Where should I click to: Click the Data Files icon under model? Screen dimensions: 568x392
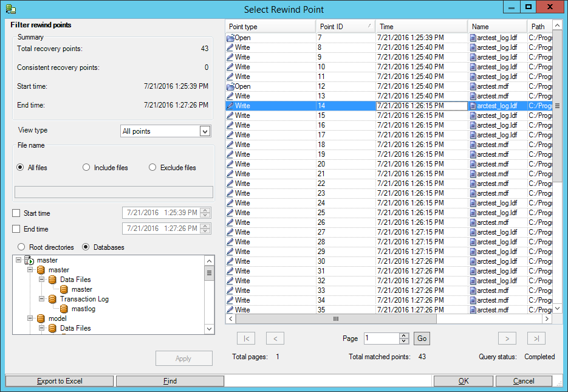52,328
